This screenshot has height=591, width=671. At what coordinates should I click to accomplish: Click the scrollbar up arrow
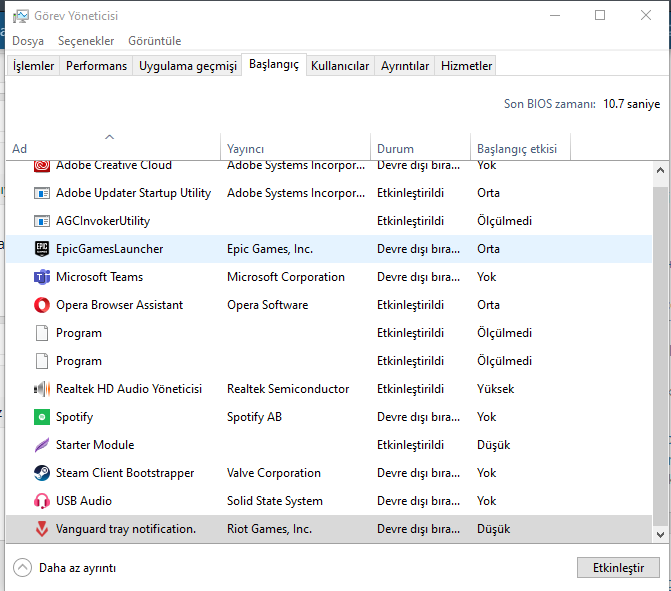660,170
